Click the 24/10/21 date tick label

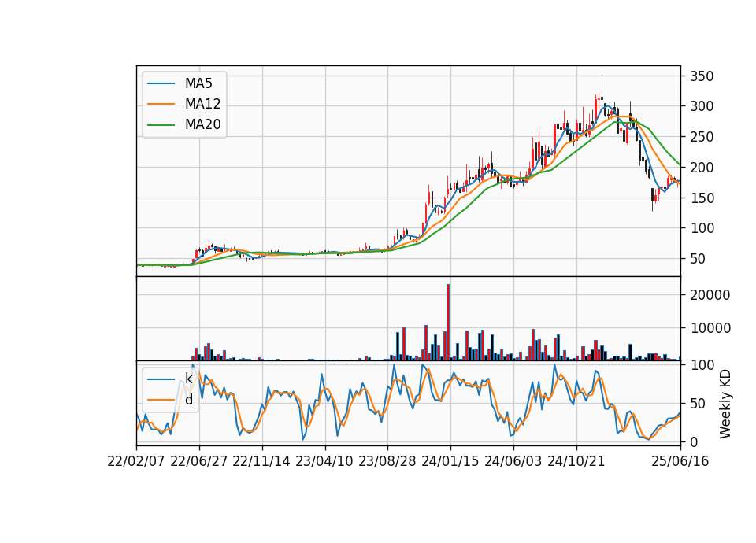pyautogui.click(x=576, y=462)
